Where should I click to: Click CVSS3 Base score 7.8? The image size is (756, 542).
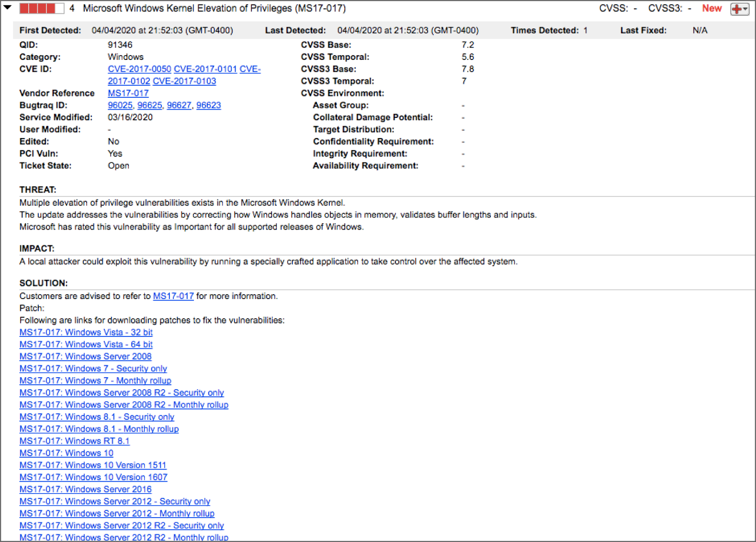point(468,69)
